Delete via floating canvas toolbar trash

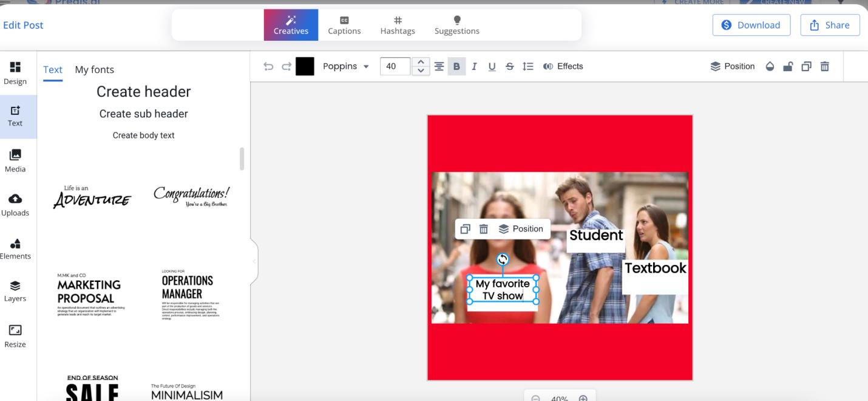(484, 229)
